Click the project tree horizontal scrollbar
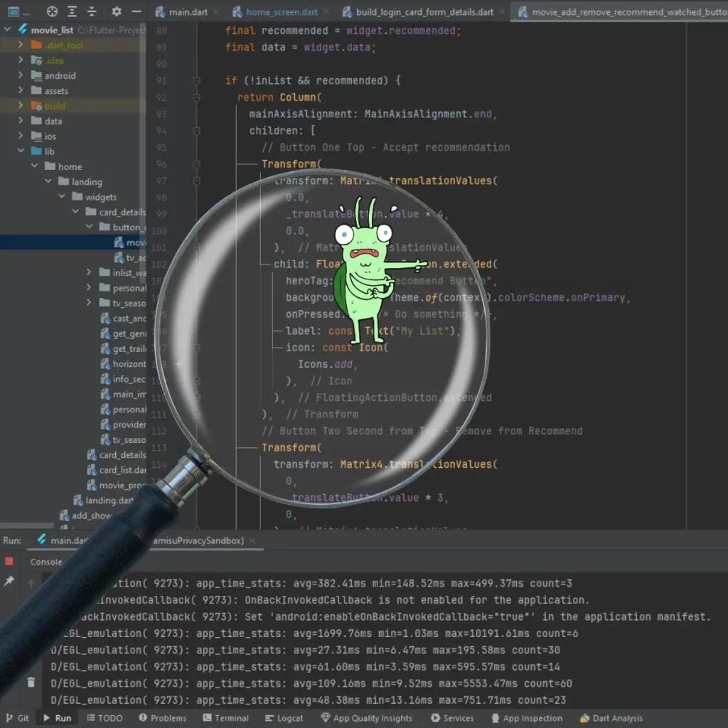 click(x=27, y=526)
